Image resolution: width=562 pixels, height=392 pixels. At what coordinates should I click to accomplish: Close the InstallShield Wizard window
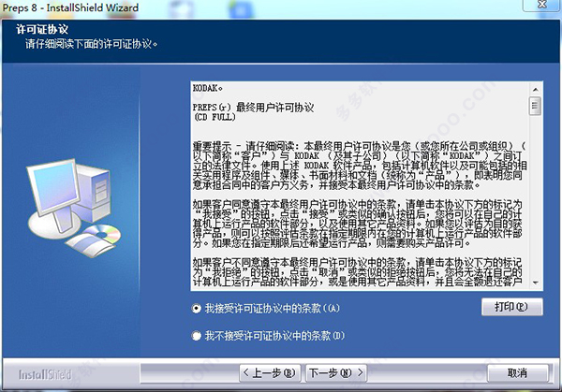(x=542, y=5)
